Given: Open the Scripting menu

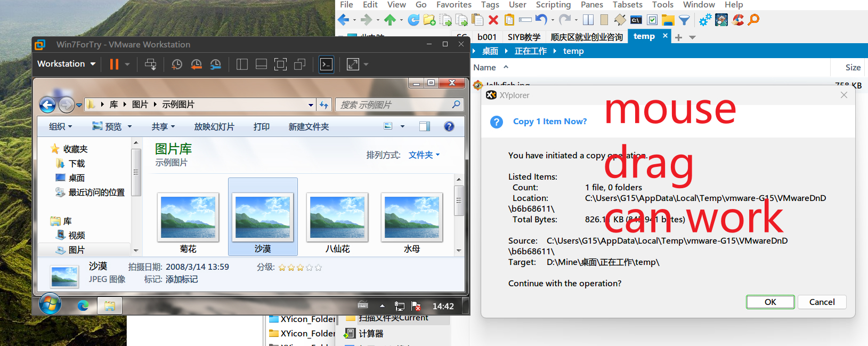Looking at the screenshot, I should (553, 5).
